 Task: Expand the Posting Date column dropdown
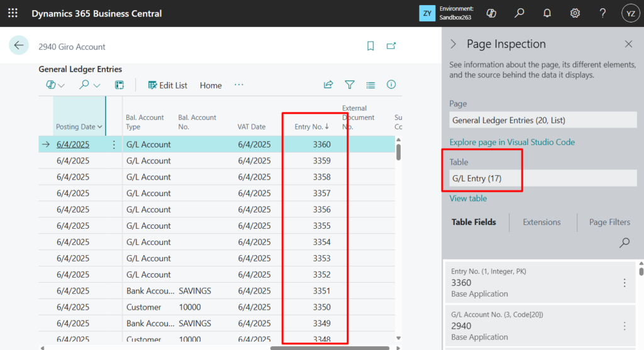[x=100, y=127]
